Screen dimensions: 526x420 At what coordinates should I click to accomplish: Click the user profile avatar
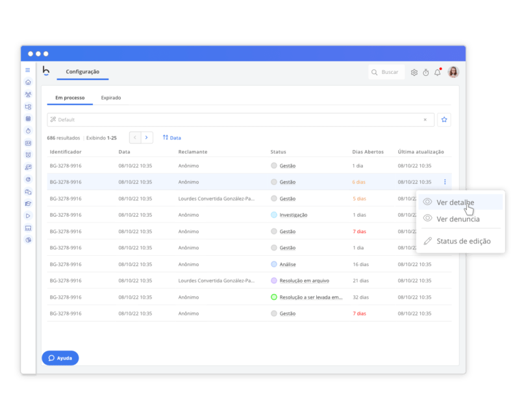point(453,72)
